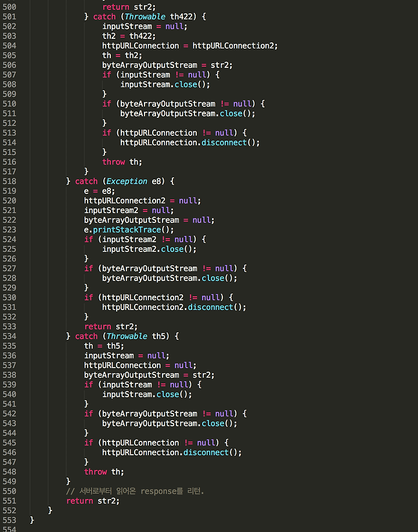
Task: Click line number 546 in gutter
Action: point(9,452)
